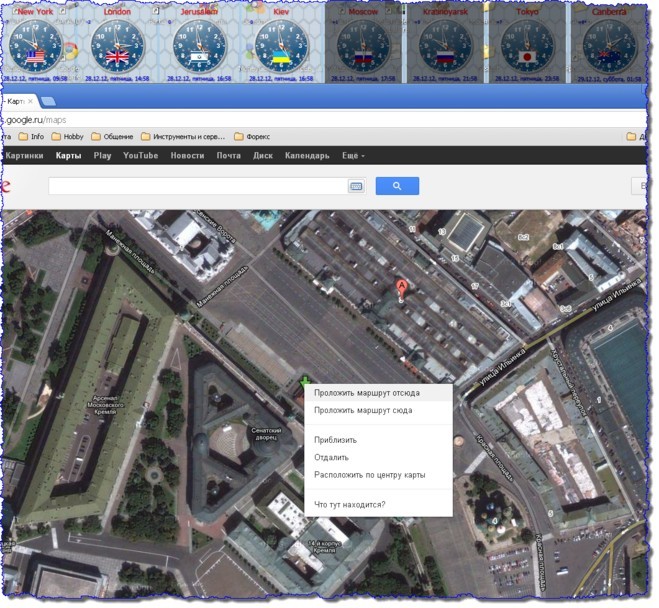Expand the Ещё dropdown menu
Image resolution: width=659 pixels, height=608 pixels.
click(353, 156)
